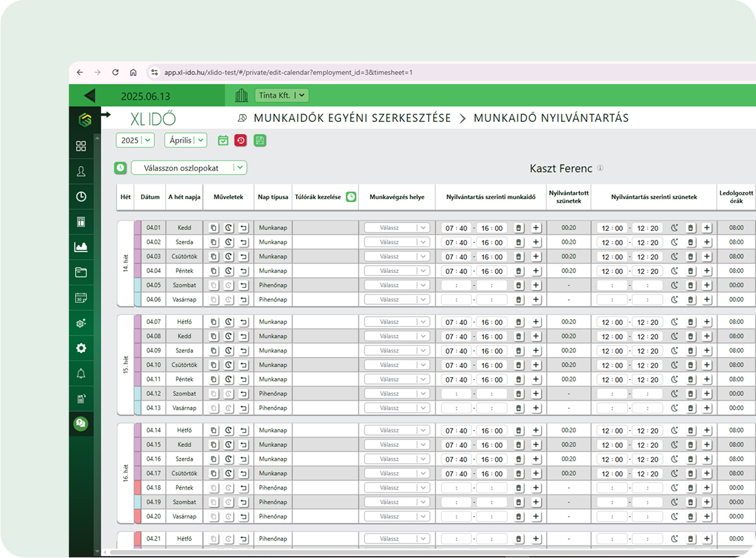Click the black left triangle beside 2025.06.13

(x=89, y=95)
